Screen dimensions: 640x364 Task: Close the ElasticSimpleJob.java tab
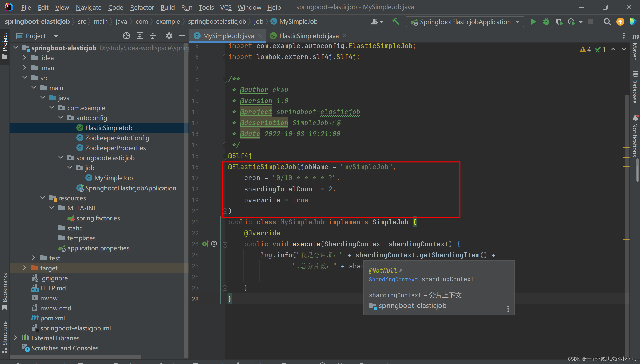(344, 36)
